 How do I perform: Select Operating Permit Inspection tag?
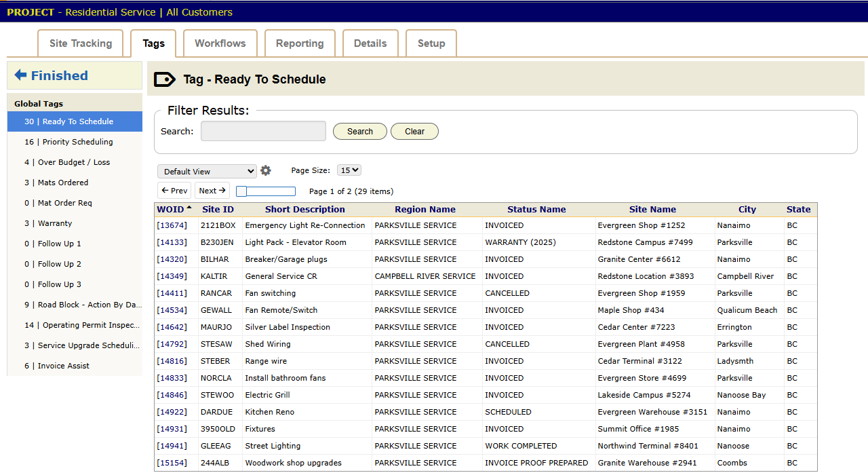tap(75, 325)
